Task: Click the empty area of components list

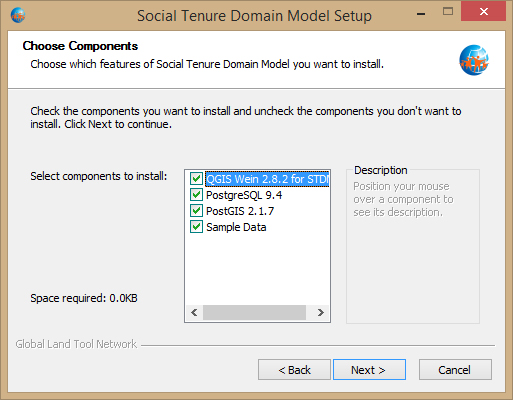Action: click(x=257, y=269)
